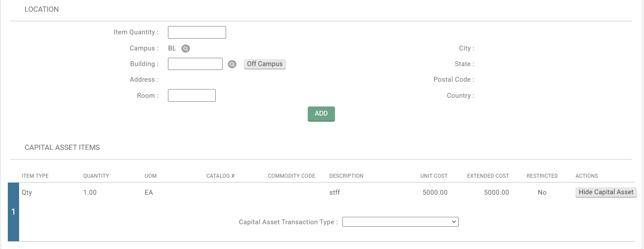Expand the Capital Asset Transaction Type dropdown
Screen dimensions: 644x249
(400, 222)
